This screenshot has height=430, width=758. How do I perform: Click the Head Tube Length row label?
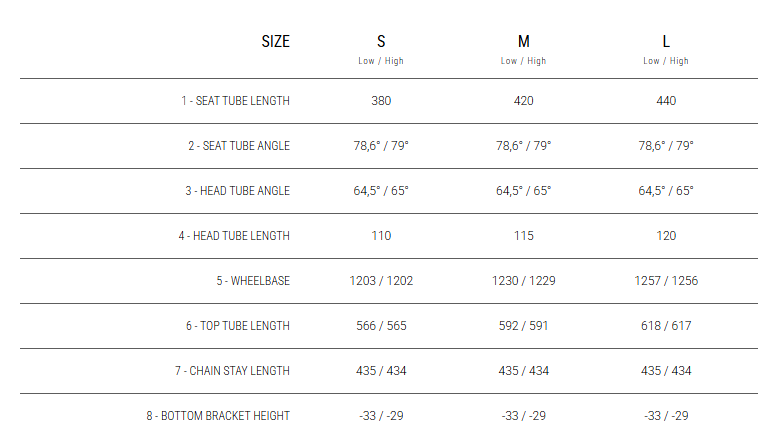pos(235,236)
